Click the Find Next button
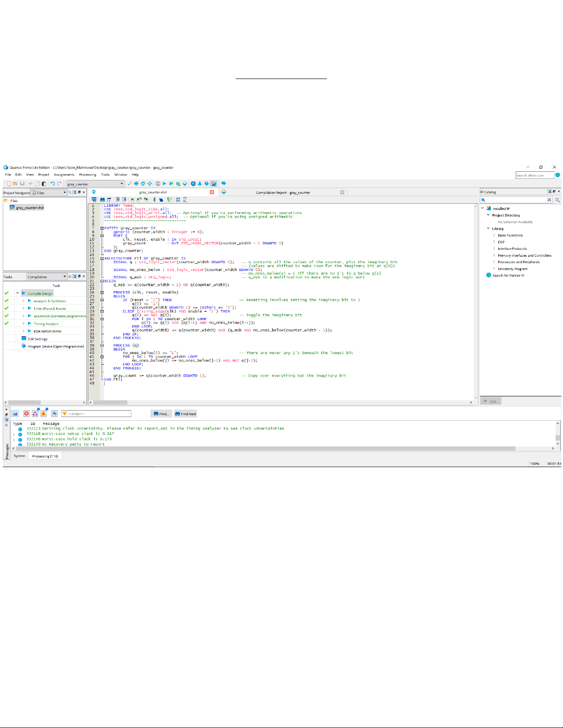Screen dimensions: 563x728 186,414
